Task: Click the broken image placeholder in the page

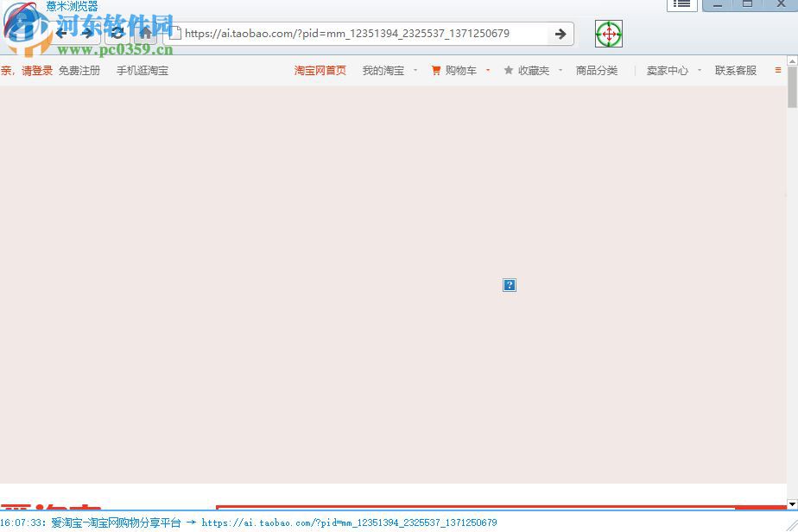Action: [x=509, y=285]
